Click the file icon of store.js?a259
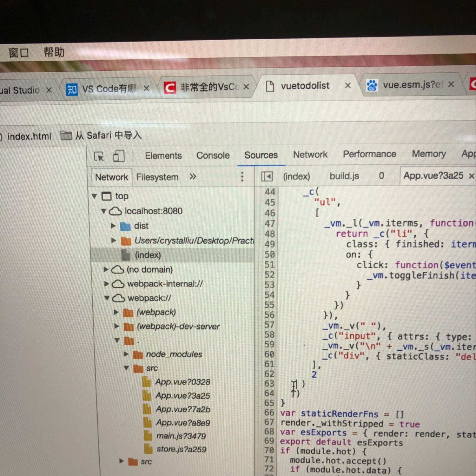Image resolution: width=476 pixels, height=476 pixels. pyautogui.click(x=148, y=449)
